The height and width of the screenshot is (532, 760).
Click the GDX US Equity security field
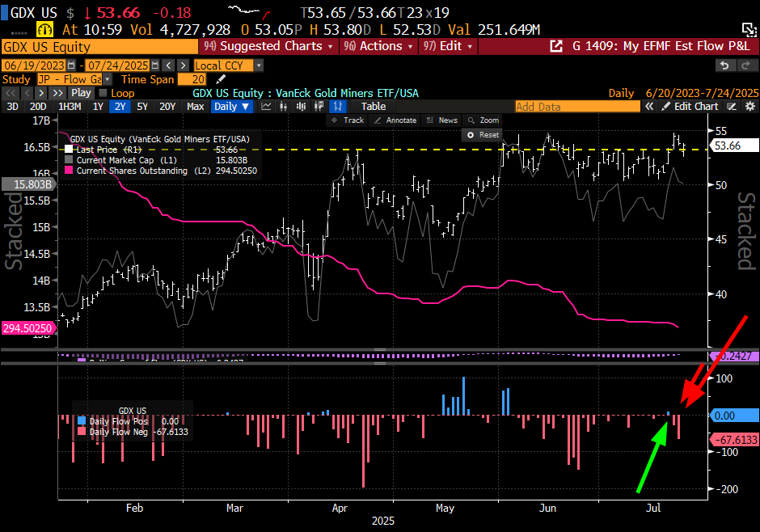[x=99, y=47]
